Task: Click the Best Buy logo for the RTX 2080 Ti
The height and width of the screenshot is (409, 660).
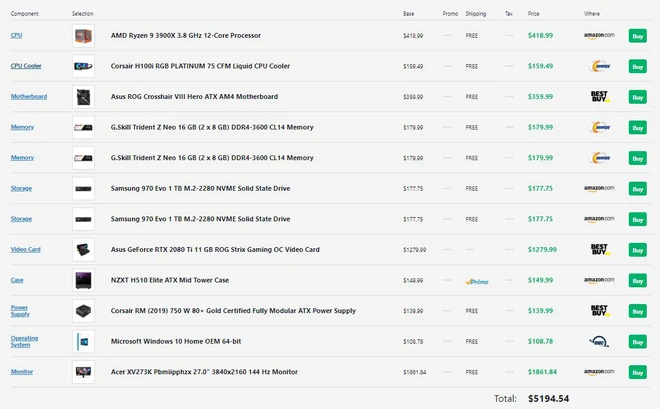Action: coord(599,249)
